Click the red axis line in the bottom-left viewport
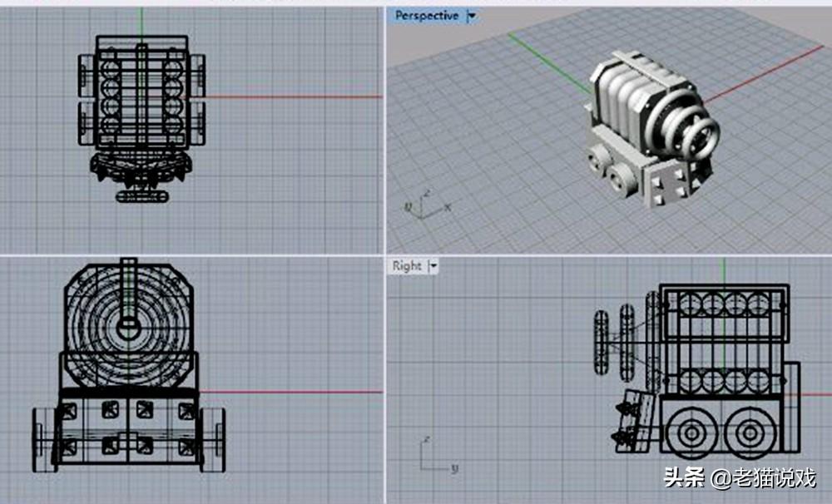 (290, 392)
